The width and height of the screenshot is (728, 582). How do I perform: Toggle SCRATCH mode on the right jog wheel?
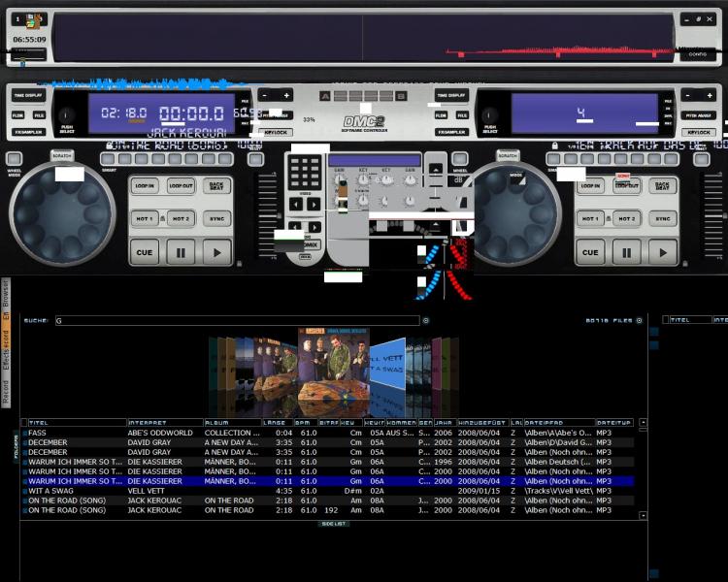508,155
